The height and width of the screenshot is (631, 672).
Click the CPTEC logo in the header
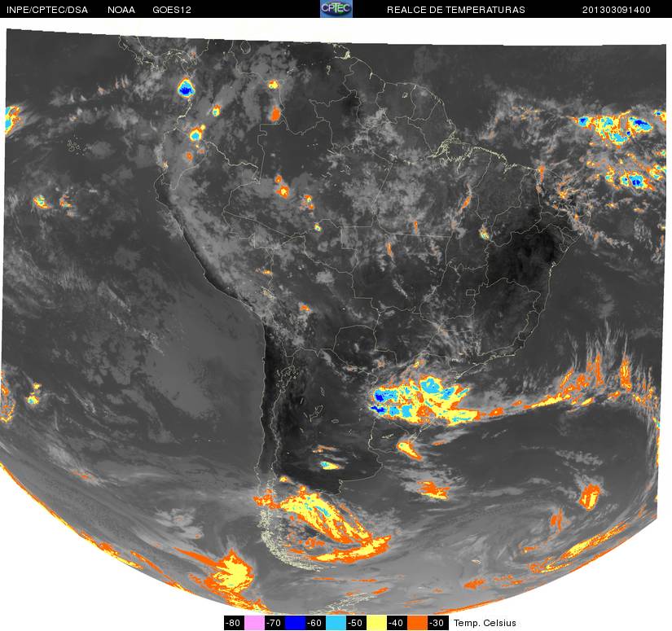(336, 9)
